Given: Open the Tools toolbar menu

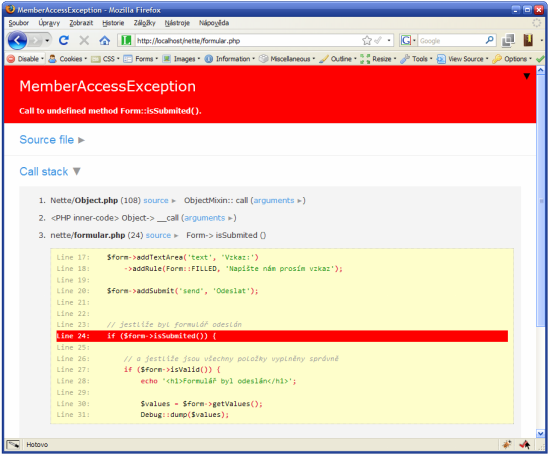Looking at the screenshot, I should pyautogui.click(x=416, y=59).
